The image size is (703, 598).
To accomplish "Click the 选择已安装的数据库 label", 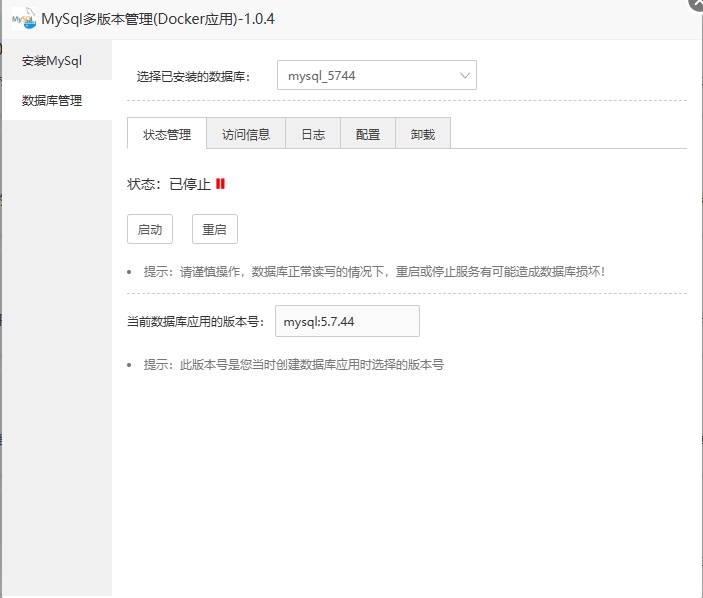I will (x=193, y=77).
